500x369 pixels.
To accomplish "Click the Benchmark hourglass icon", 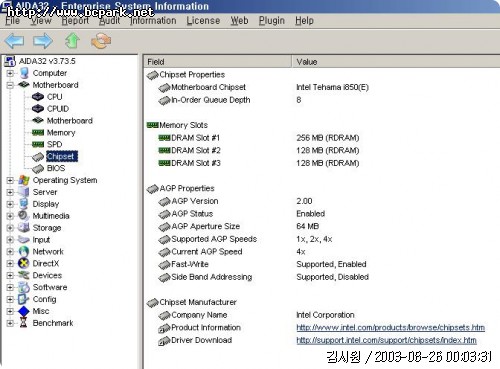I will click(x=24, y=323).
